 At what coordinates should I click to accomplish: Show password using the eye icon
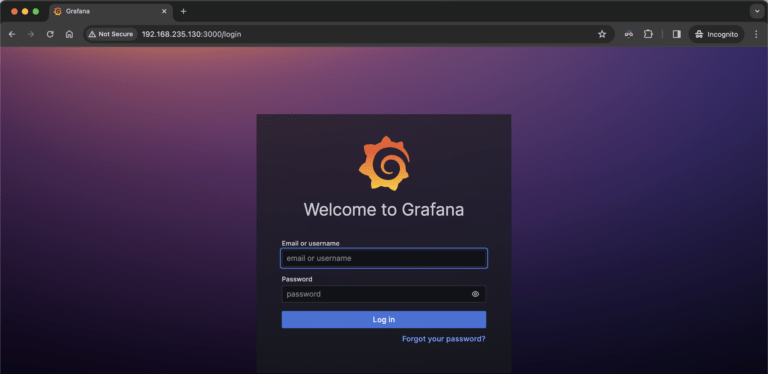[475, 294]
